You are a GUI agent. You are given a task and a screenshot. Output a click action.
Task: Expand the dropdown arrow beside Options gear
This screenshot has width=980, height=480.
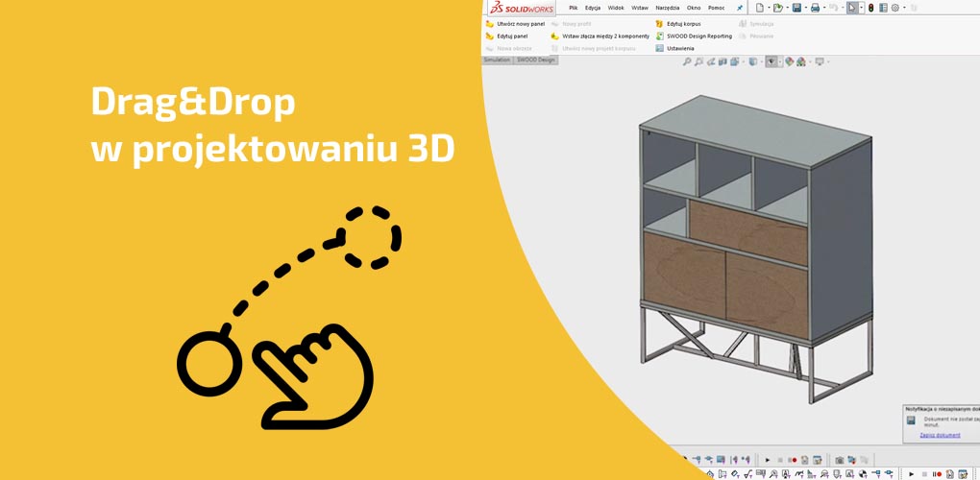(x=904, y=8)
